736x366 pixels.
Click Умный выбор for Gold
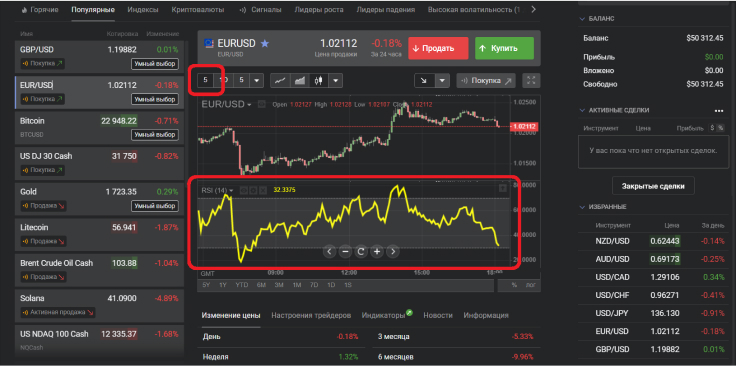tap(155, 206)
